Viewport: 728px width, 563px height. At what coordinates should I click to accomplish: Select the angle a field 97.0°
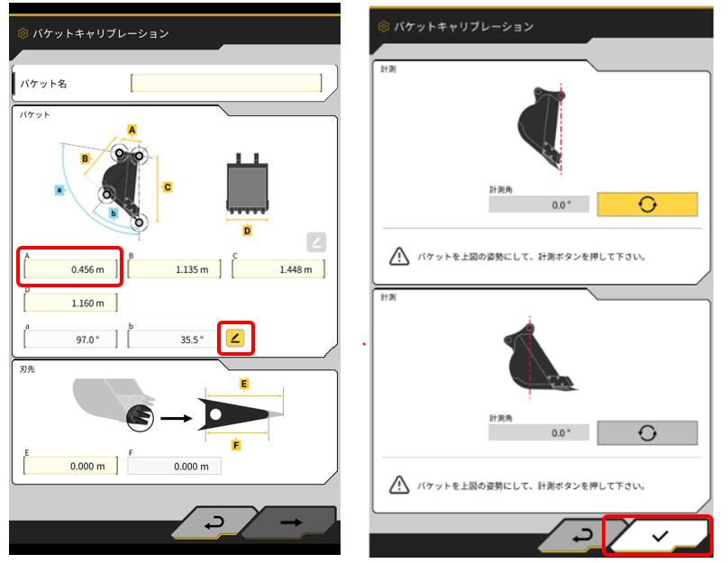pyautogui.click(x=70, y=340)
